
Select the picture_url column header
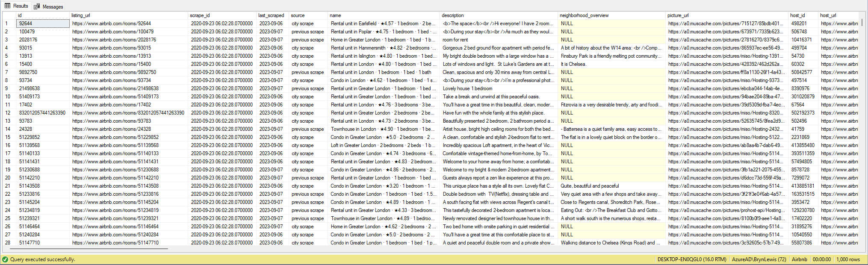click(678, 15)
